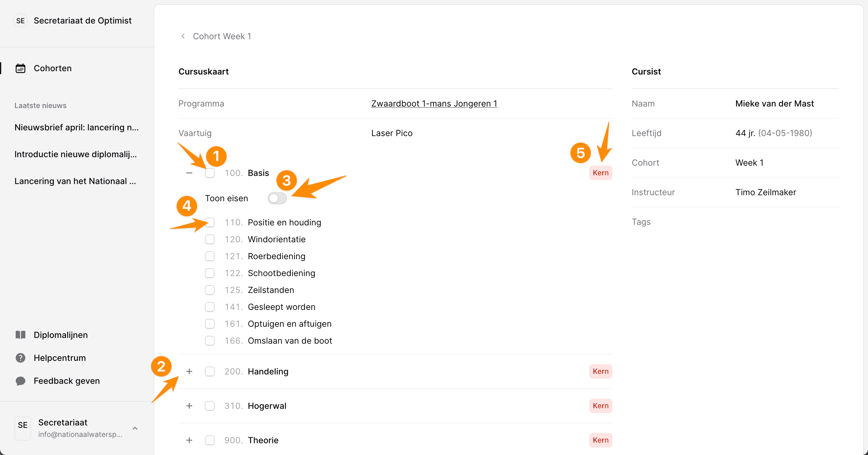
Task: Expand the 200. Handeling section
Action: click(189, 371)
